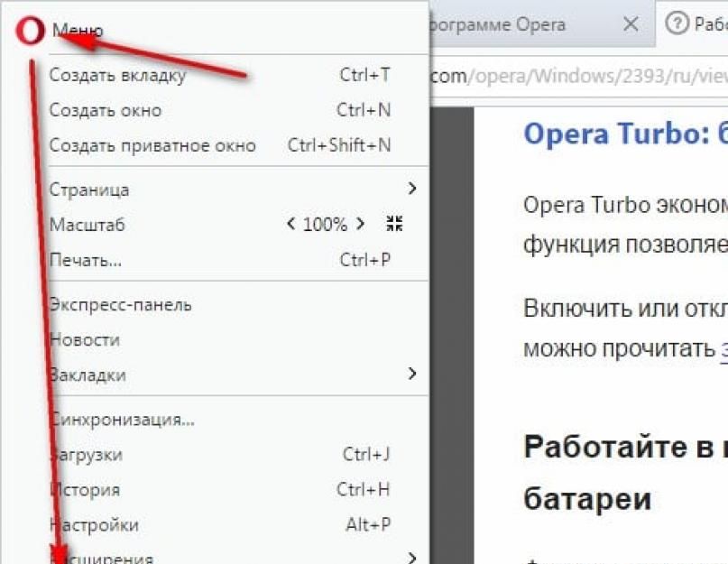Open Настройки from the Opera menu
The height and width of the screenshot is (564, 728).
pos(238,525)
